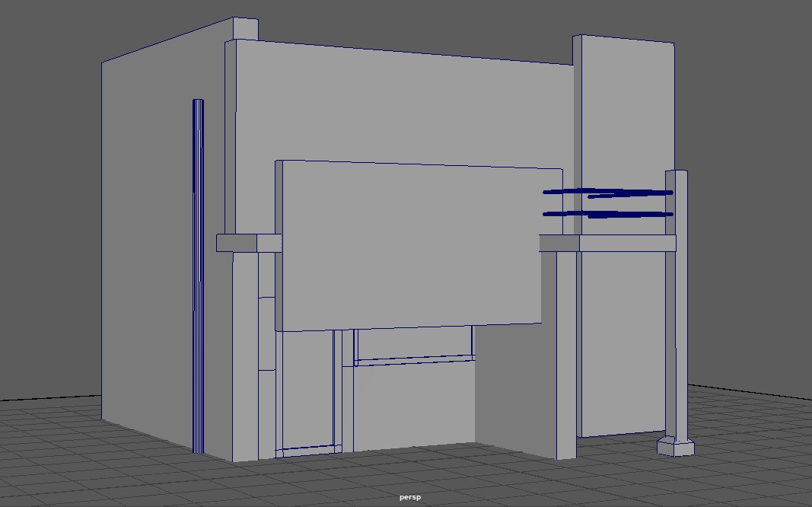Select the upper dark blue horizontal rail
This screenshot has width=812, height=507.
tap(608, 193)
